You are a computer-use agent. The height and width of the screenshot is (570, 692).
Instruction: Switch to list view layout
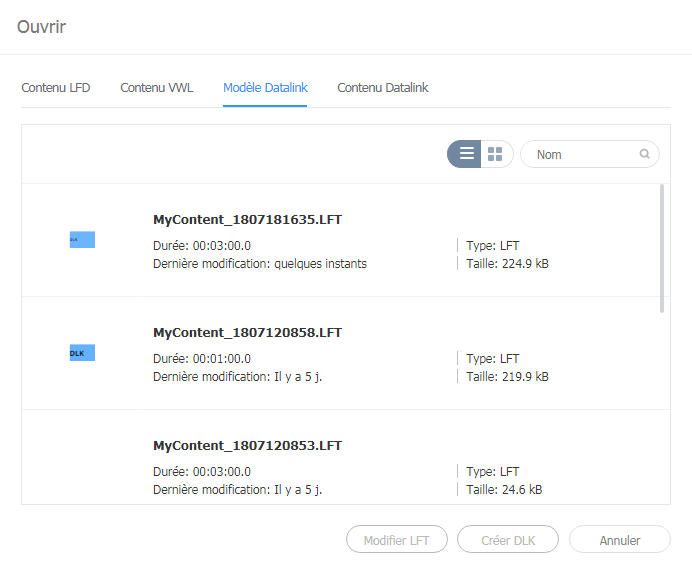point(466,154)
